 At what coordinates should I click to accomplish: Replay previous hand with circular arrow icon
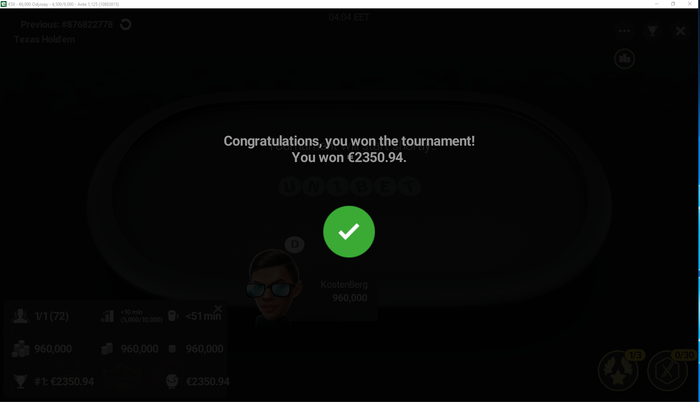point(125,24)
